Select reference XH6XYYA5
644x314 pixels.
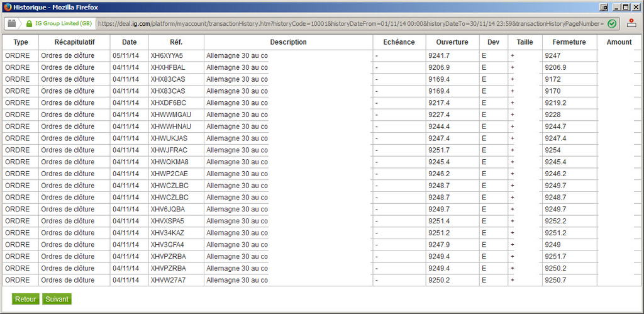[167, 55]
